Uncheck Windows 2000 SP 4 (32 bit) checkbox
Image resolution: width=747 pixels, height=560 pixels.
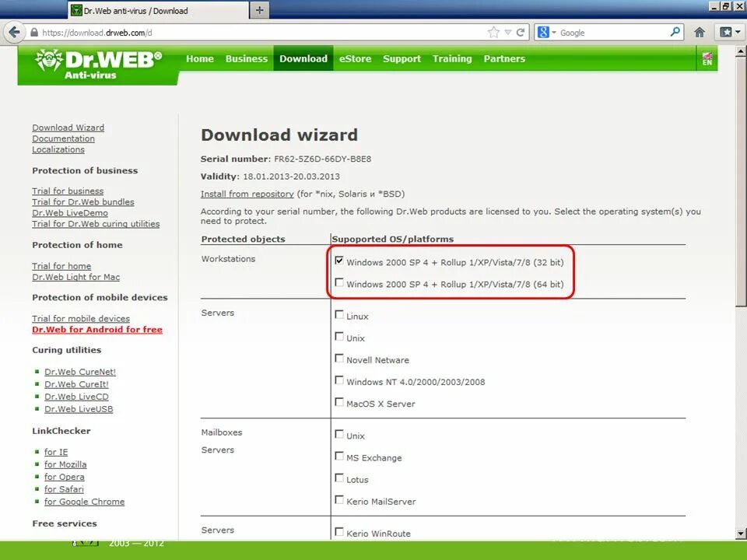click(x=339, y=261)
